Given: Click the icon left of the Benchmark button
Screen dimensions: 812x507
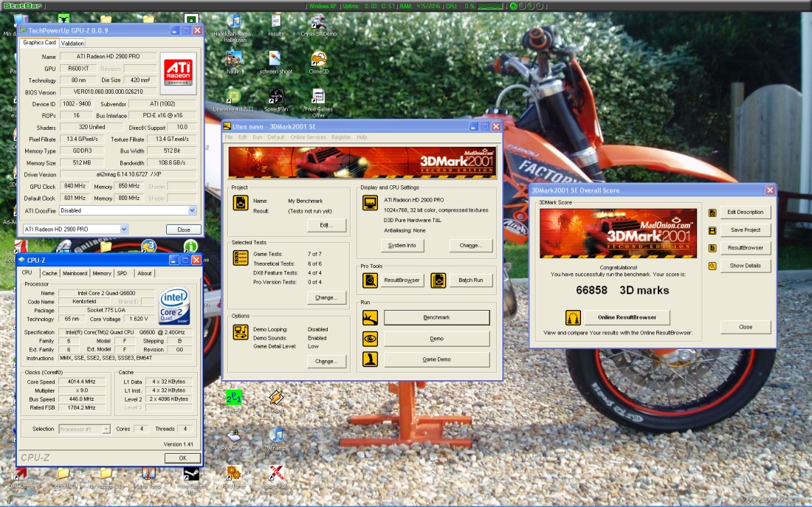Looking at the screenshot, I should point(370,317).
